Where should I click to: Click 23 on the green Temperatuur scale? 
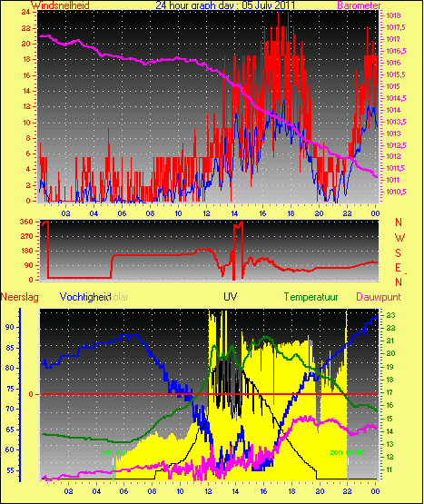pos(390,315)
